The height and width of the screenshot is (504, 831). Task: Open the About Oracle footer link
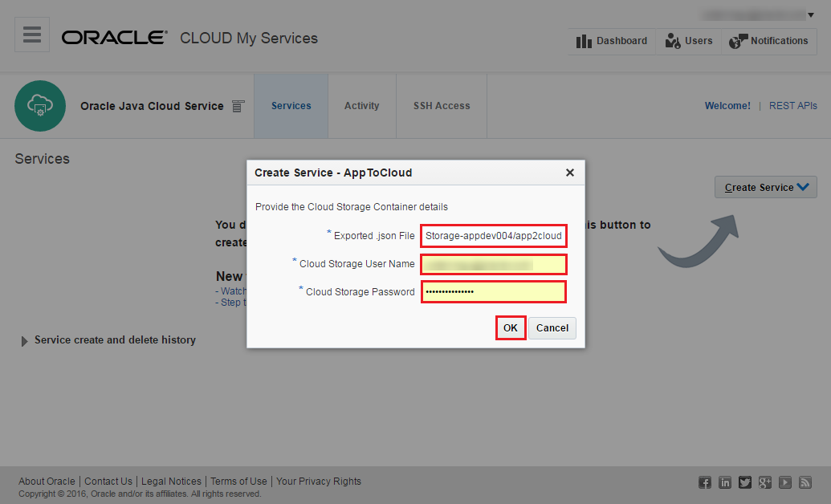47,482
